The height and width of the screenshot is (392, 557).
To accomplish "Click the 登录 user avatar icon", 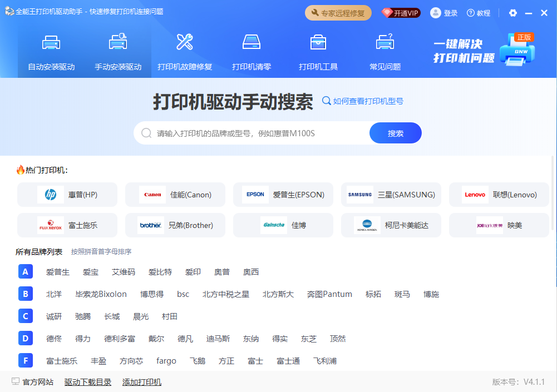I will (436, 13).
